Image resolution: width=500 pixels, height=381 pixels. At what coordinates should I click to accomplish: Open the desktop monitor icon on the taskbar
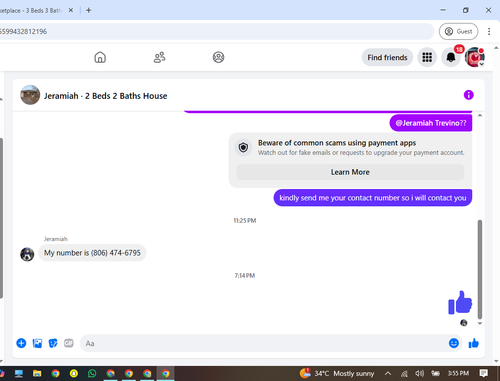click(x=19, y=373)
